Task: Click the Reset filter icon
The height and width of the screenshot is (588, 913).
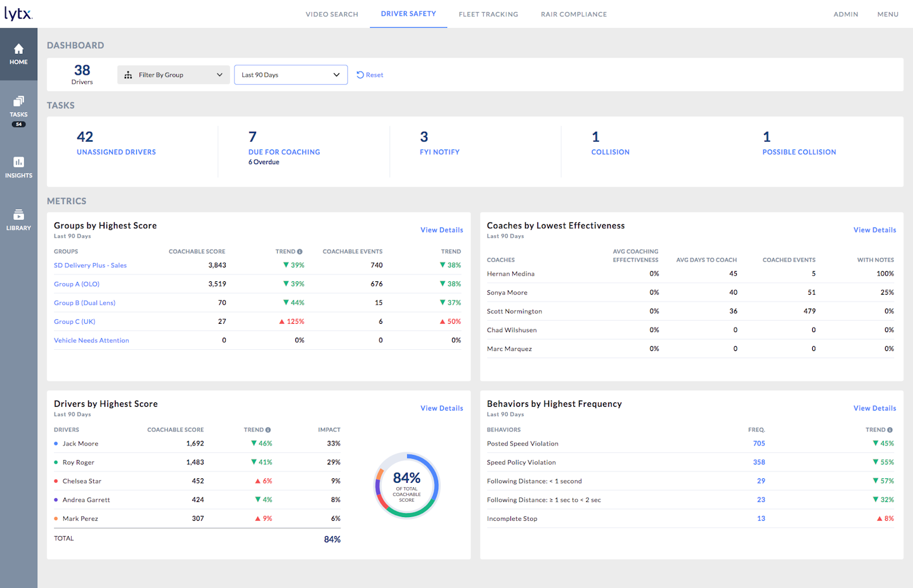Action: [360, 75]
